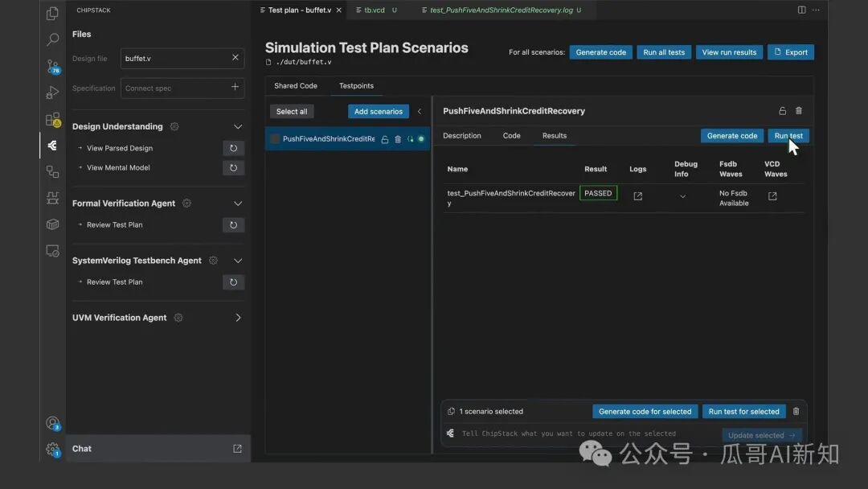Open editor more actions menu
The image size is (868, 489).
point(816,10)
